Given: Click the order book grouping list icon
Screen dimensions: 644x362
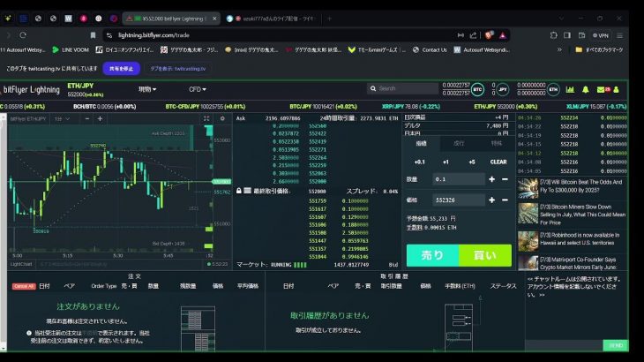Looking at the screenshot, I should (x=247, y=191).
